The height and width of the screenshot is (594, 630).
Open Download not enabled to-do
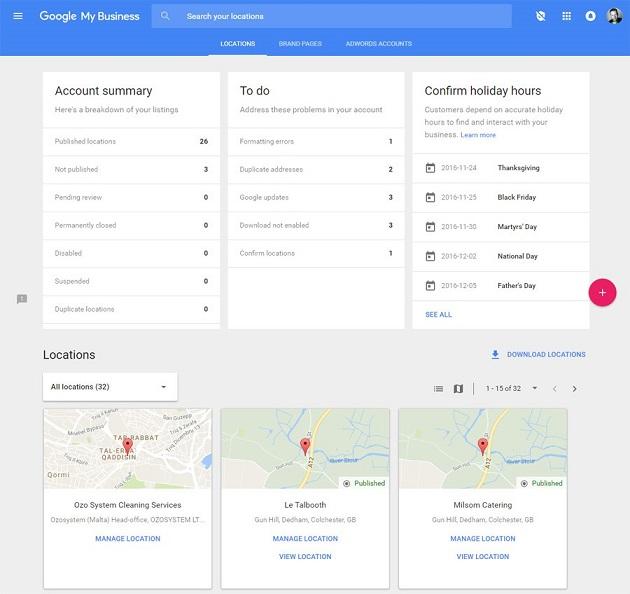(x=316, y=225)
